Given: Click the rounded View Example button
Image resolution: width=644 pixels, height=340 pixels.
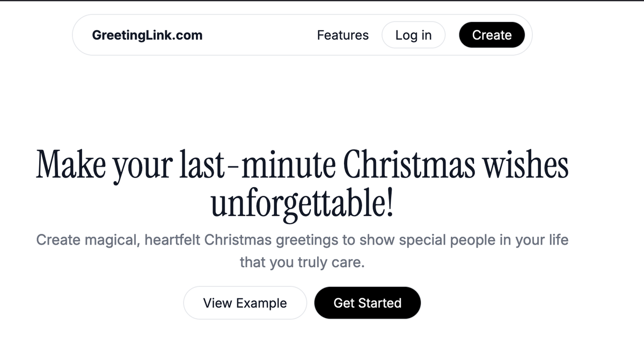Looking at the screenshot, I should [245, 303].
